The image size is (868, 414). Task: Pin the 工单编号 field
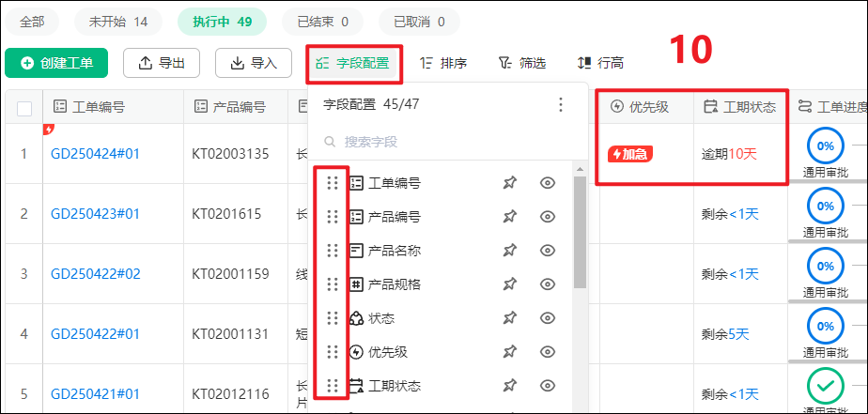[509, 183]
